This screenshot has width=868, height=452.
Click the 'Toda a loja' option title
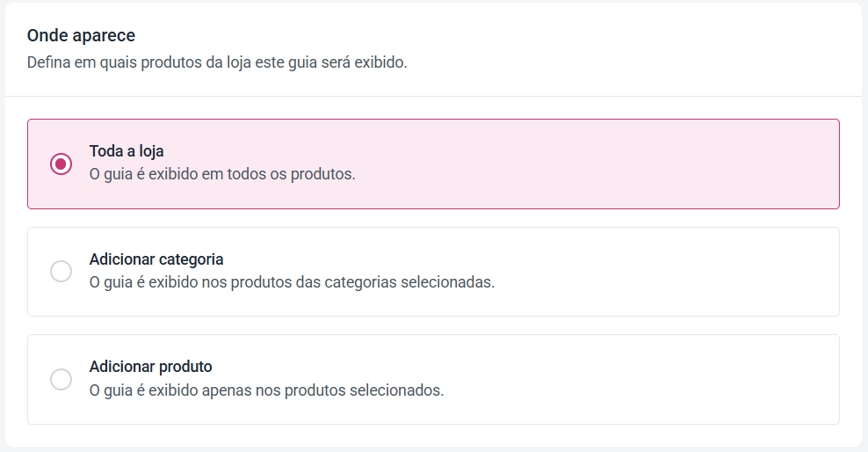click(x=127, y=151)
